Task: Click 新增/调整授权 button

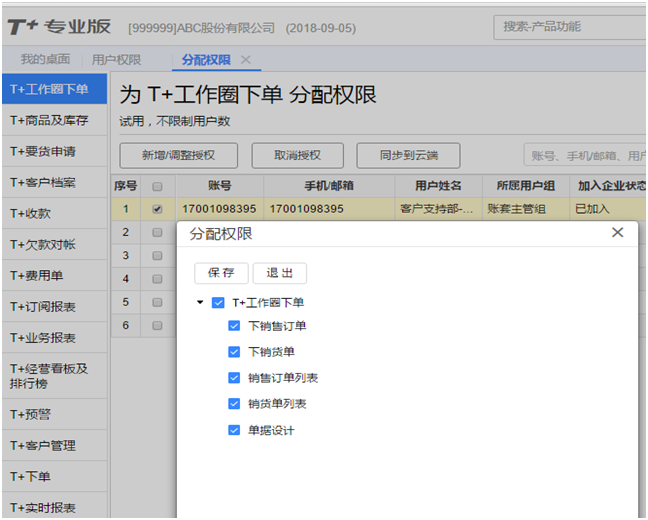Action: pyautogui.click(x=176, y=155)
